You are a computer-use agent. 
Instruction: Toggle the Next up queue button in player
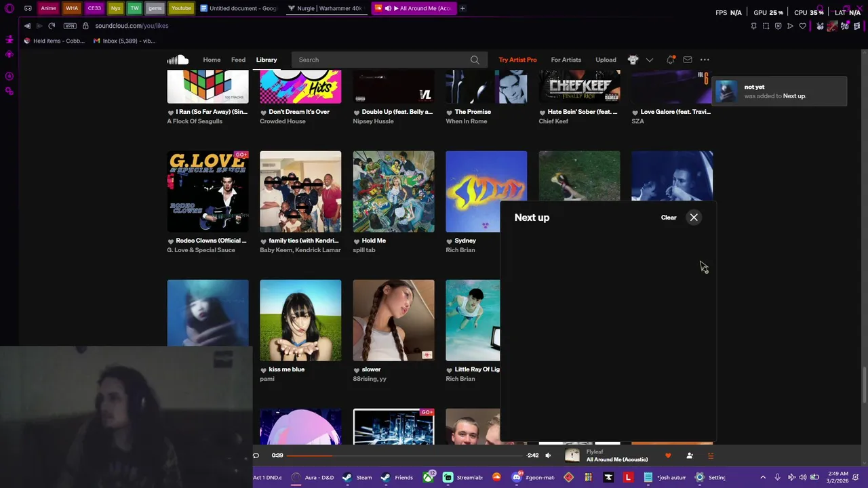coord(711,455)
